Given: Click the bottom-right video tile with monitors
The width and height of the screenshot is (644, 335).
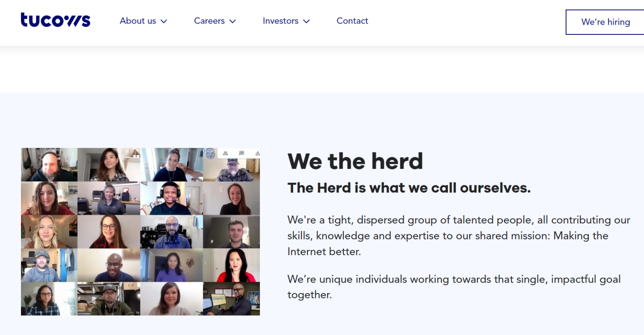Looking at the screenshot, I should click(231, 299).
